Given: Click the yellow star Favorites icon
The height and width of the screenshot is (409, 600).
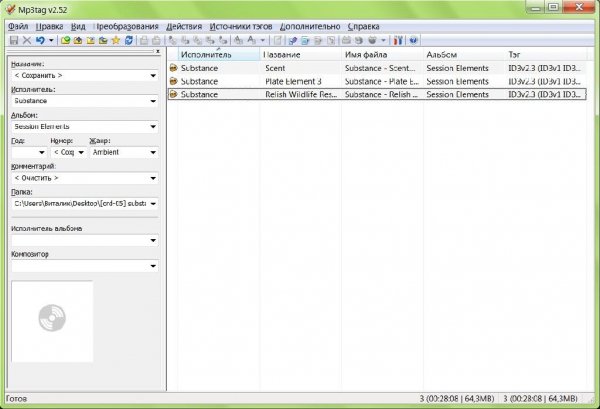Looking at the screenshot, I should [116, 40].
